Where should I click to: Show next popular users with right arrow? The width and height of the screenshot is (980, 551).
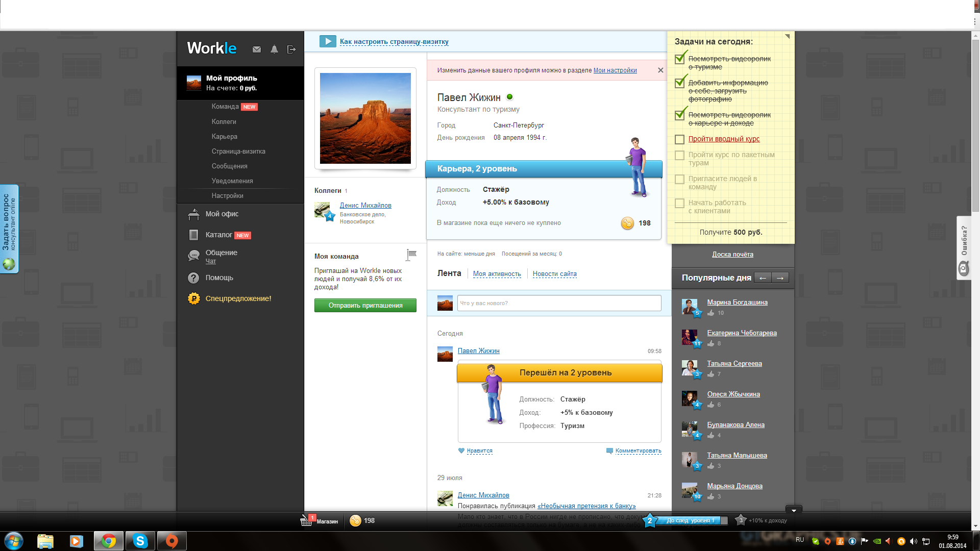point(780,278)
